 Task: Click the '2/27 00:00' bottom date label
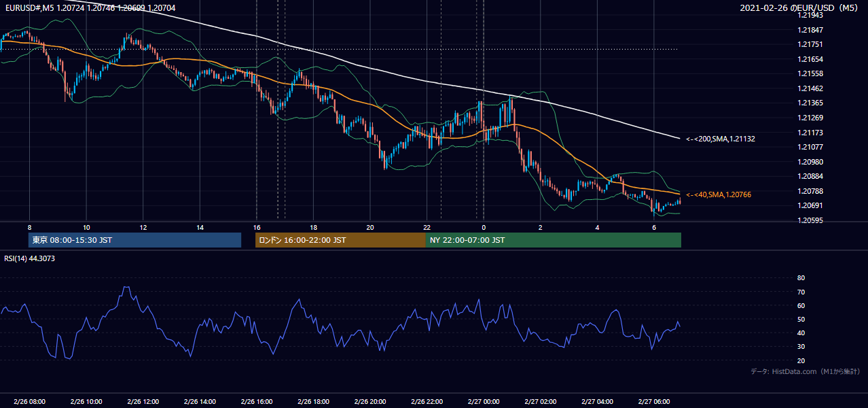click(484, 402)
